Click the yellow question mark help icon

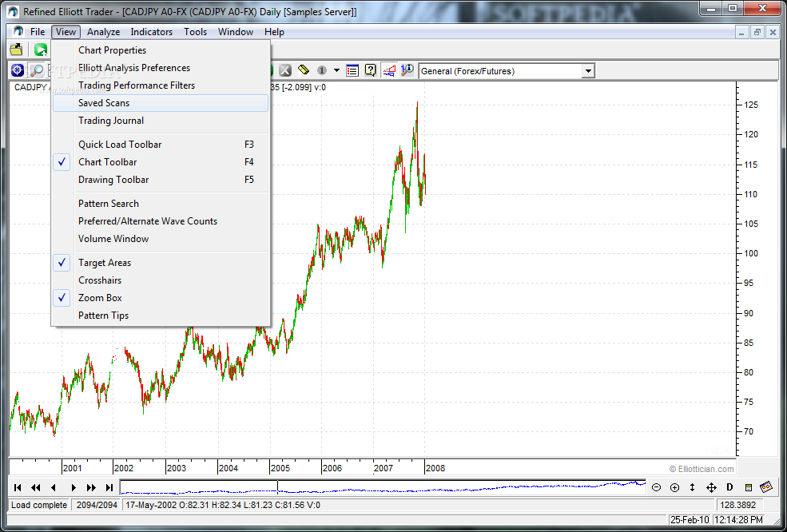[x=371, y=70]
